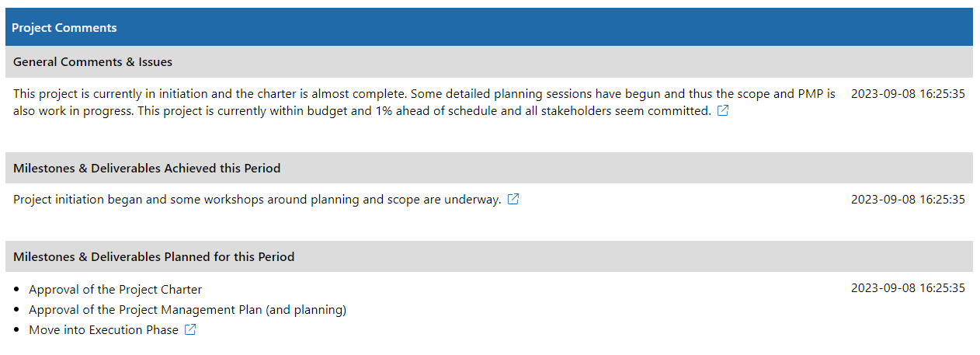This screenshot has width=980, height=355.
Task: Click the Approval of the Project Charter item
Action: [x=115, y=289]
